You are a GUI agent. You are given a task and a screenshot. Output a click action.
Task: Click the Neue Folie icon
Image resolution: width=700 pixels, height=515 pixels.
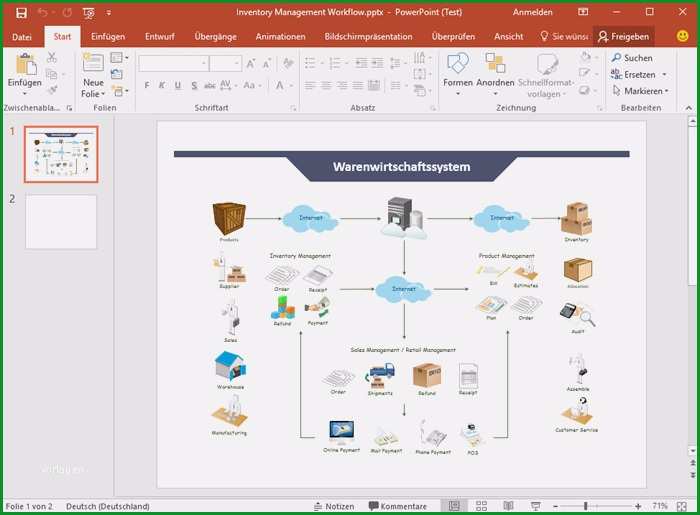[x=93, y=62]
